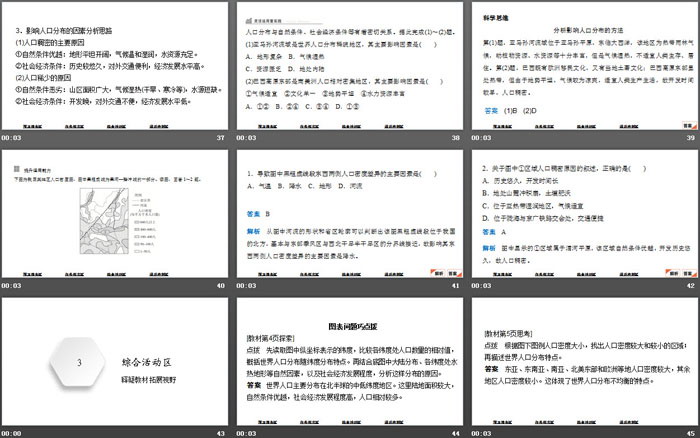Click the 答案 button at corner of slide 41
Viewport: 700px width, 438px height.
coord(454,273)
